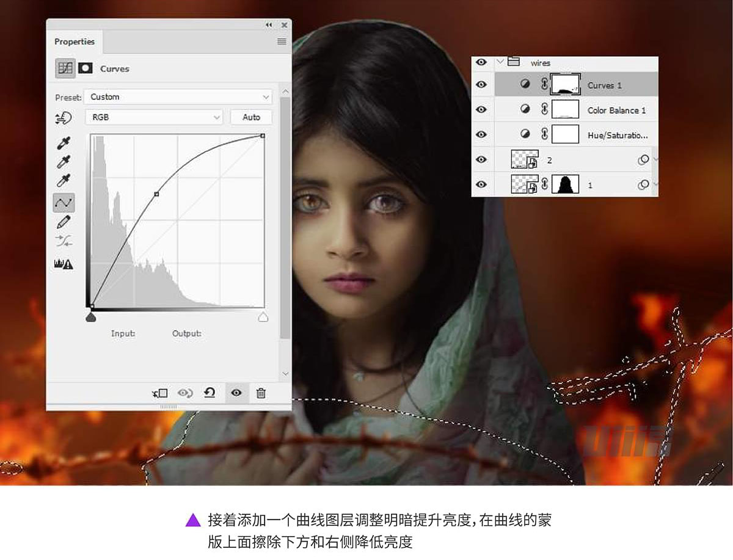
Task: Choose the edit points curve tool
Action: click(x=64, y=202)
